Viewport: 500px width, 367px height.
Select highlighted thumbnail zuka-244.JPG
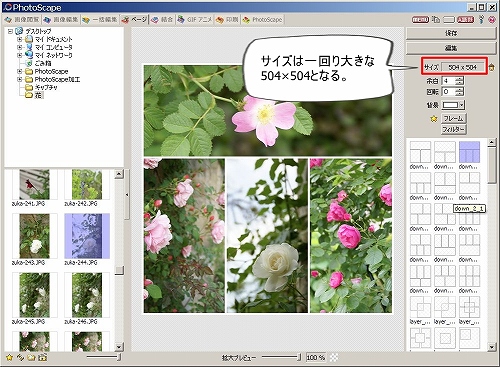(x=87, y=236)
